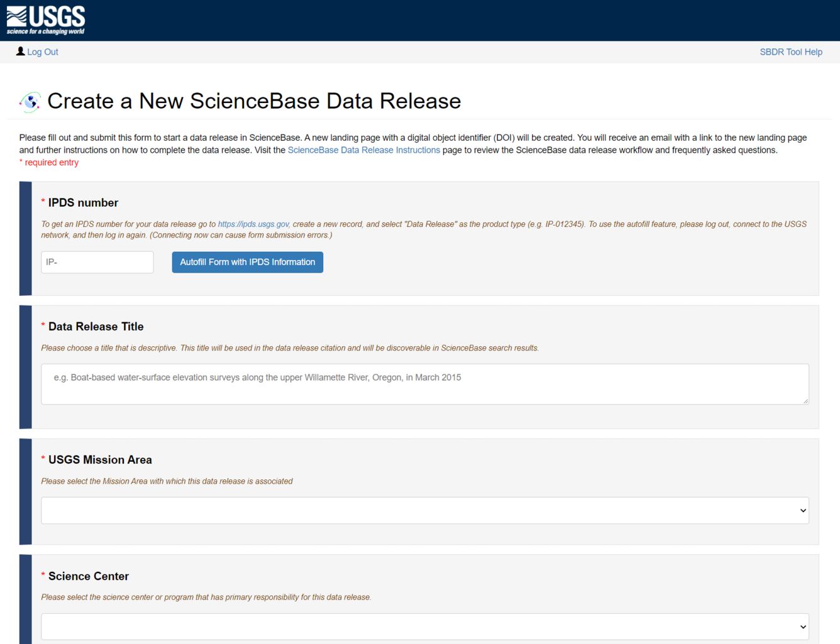Viewport: 840px width, 644px height.
Task: Click the hint 'Please select the science center or program...'
Action: [x=206, y=598]
